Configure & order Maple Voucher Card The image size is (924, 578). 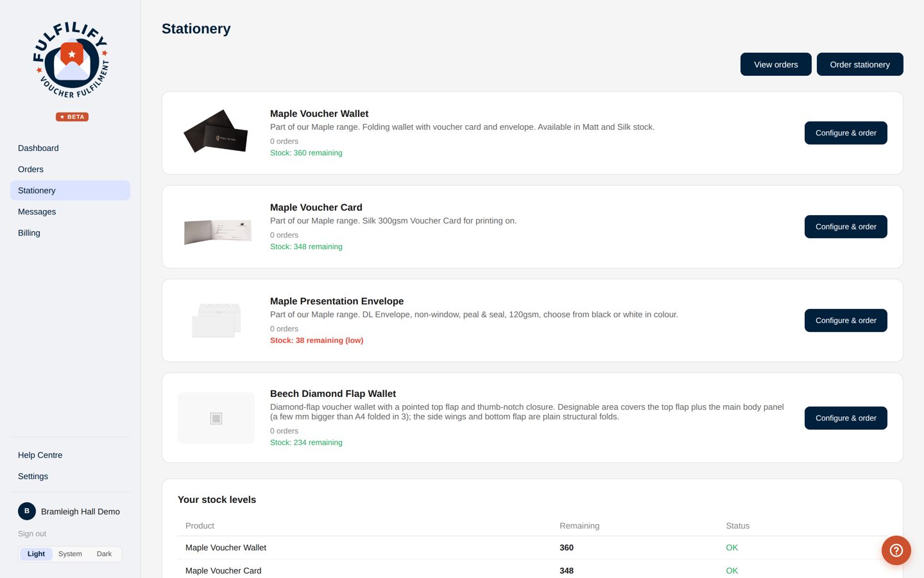coord(846,227)
